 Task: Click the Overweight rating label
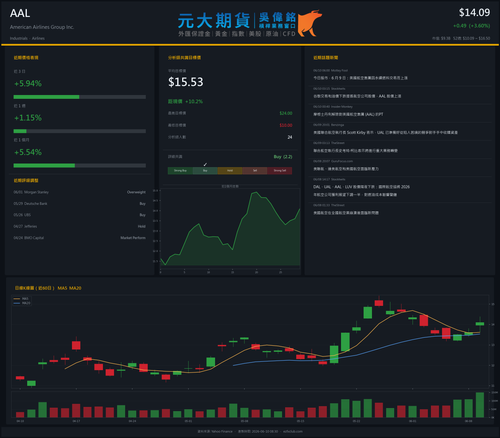136,192
